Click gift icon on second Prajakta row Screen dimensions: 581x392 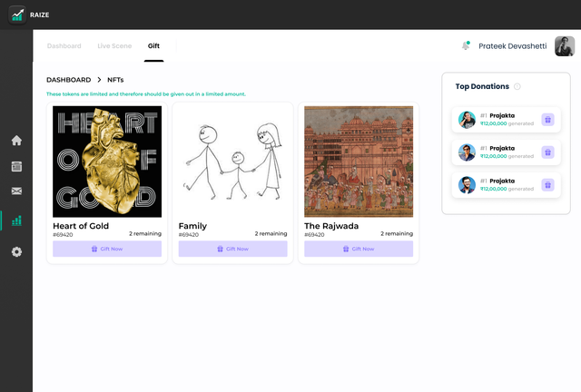point(547,152)
